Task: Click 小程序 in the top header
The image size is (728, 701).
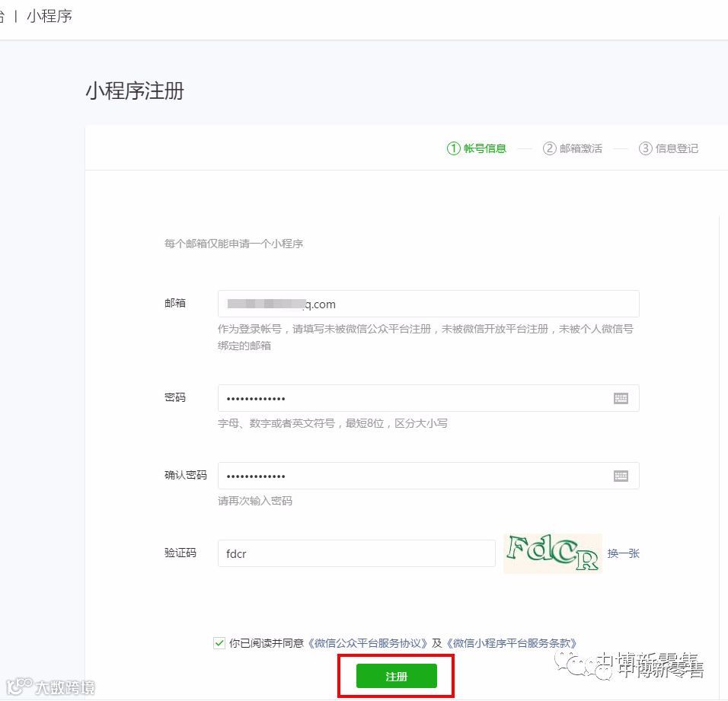Action: click(49, 16)
